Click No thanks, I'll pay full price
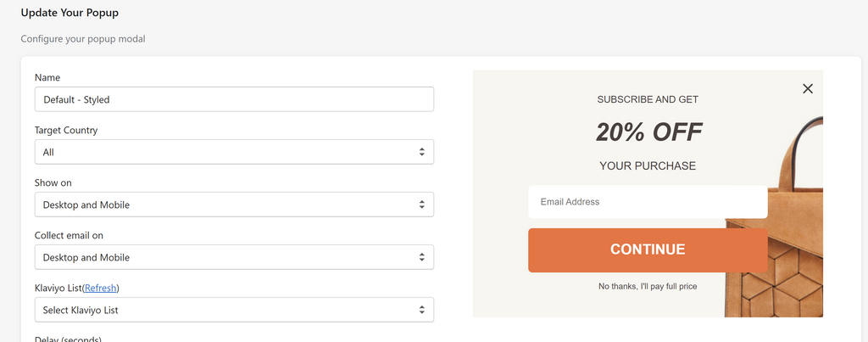Screen dimensions: 868x342 648,287
